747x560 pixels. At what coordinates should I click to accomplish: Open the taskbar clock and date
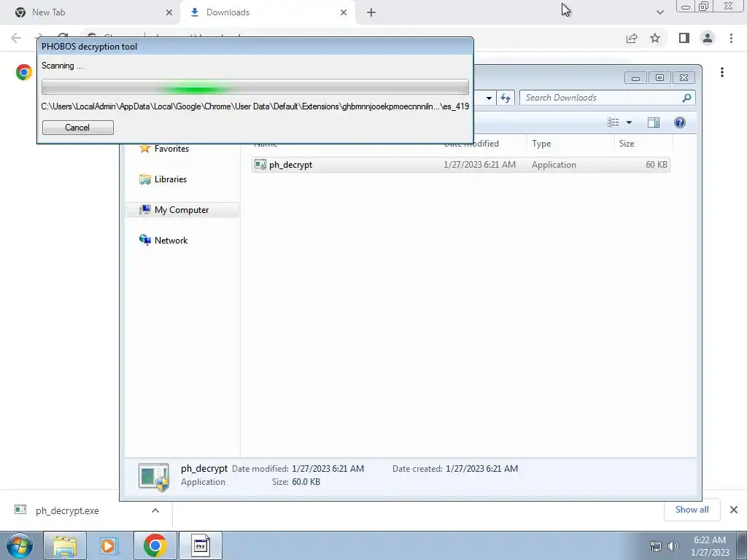tap(710, 546)
